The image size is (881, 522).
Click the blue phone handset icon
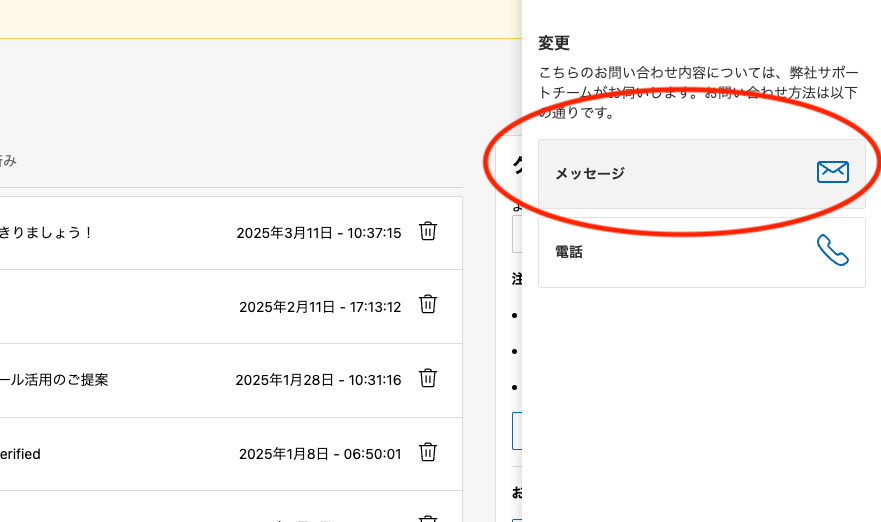[x=832, y=251]
